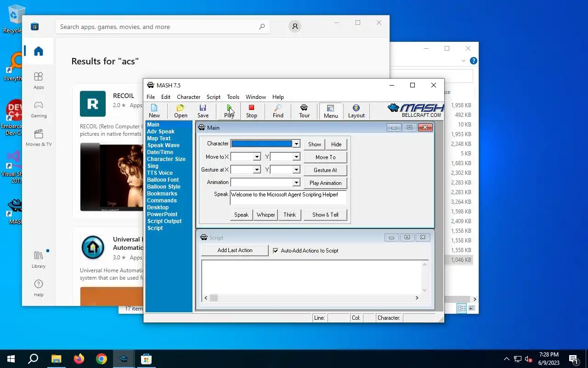Open the Find tool in the toolbar
588x368 pixels.
(278, 111)
